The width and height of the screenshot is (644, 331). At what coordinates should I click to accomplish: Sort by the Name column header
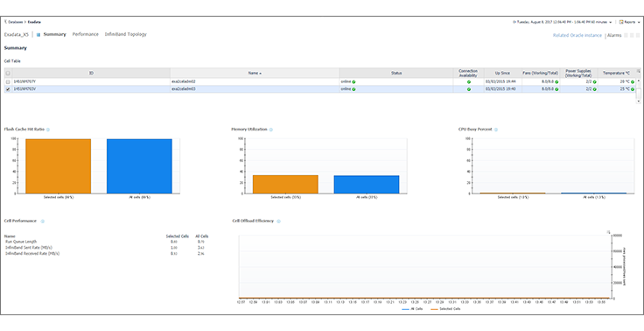point(255,74)
